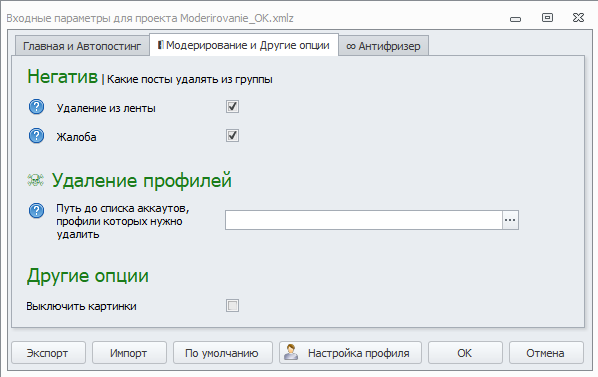This screenshot has width=598, height=377.
Task: Click skull icon next to Удаление профилей
Action: pos(35,180)
